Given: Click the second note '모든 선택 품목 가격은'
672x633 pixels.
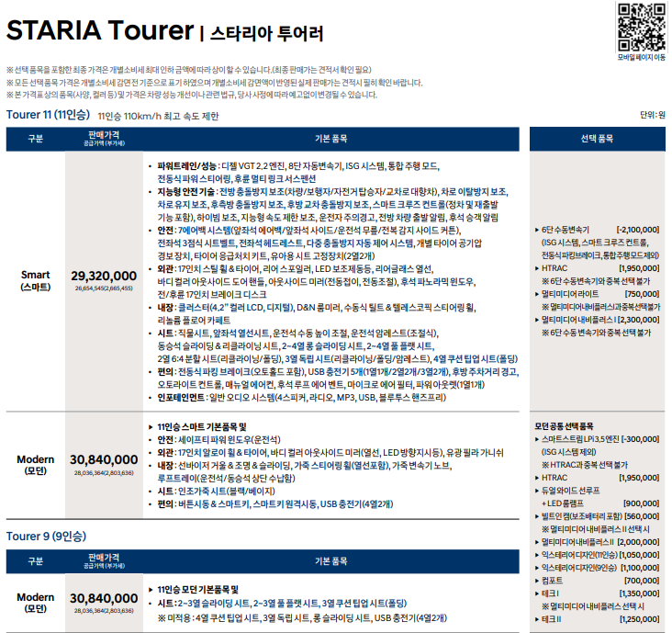Looking at the screenshot, I should pyautogui.click(x=214, y=83).
